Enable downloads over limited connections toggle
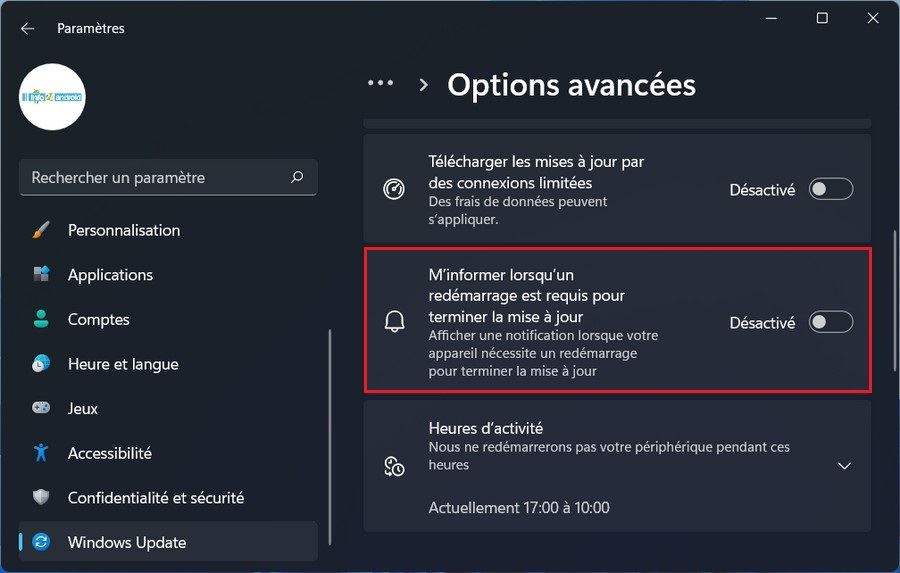900x573 pixels. [x=830, y=189]
